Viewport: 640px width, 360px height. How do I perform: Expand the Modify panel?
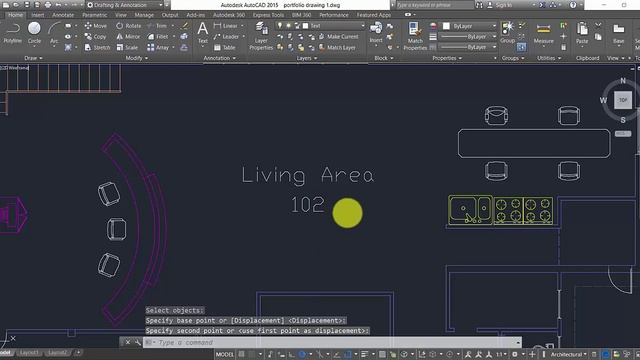coord(136,58)
